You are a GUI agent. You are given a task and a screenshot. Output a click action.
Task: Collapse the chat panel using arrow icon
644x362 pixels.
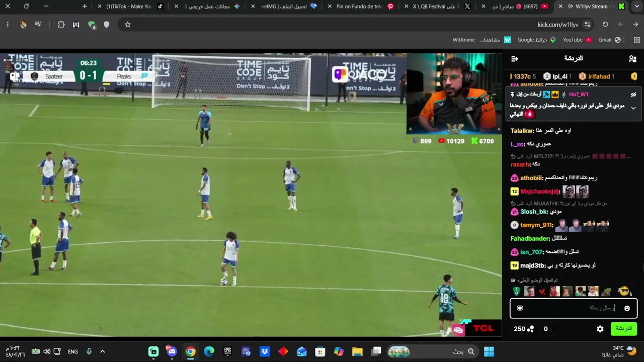coord(515,59)
